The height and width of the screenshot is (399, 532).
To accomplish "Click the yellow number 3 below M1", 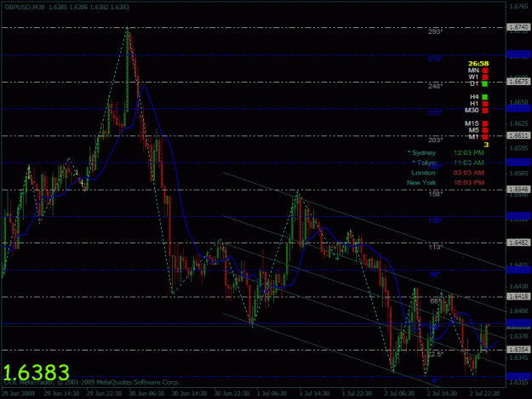I will (x=486, y=145).
